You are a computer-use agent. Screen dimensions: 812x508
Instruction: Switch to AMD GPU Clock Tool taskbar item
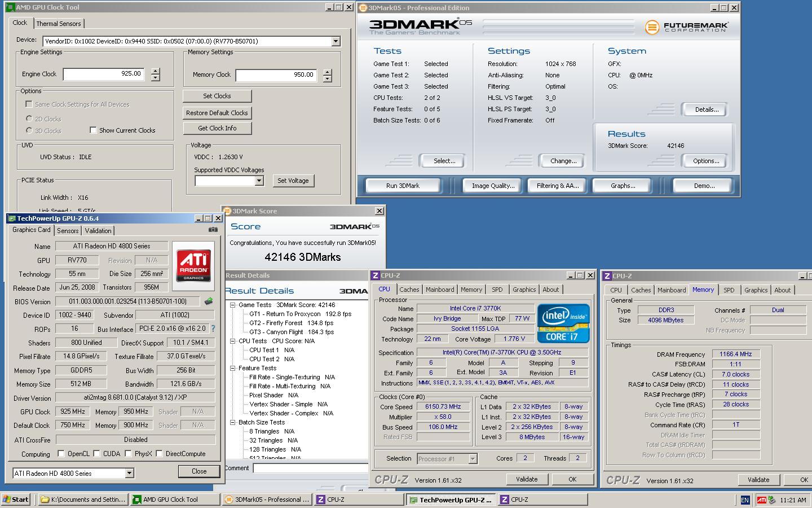pyautogui.click(x=175, y=500)
